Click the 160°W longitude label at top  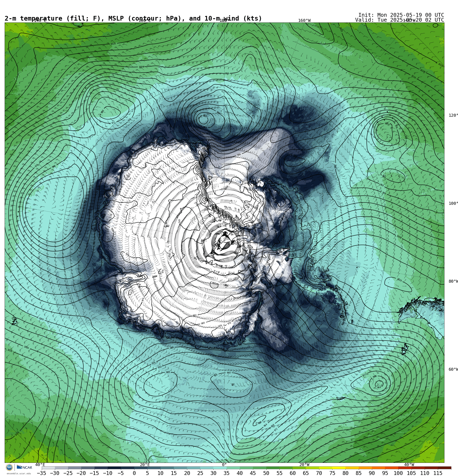[x=304, y=21]
